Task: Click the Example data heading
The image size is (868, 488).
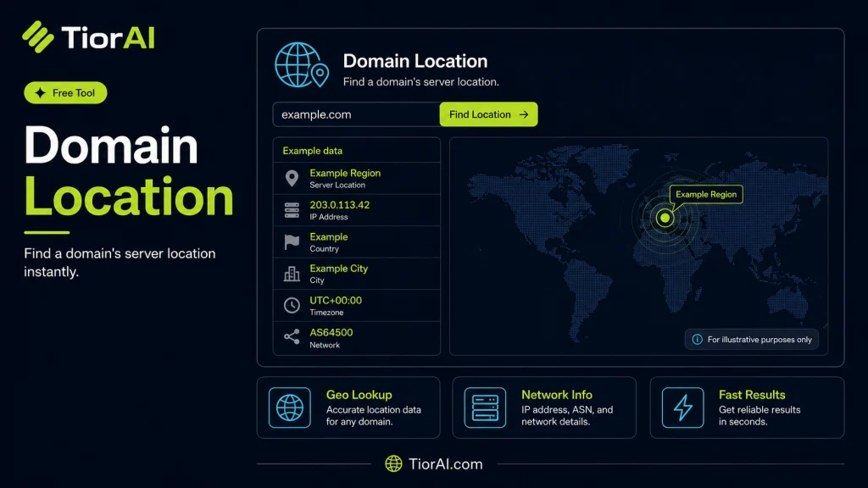Action: [x=312, y=151]
